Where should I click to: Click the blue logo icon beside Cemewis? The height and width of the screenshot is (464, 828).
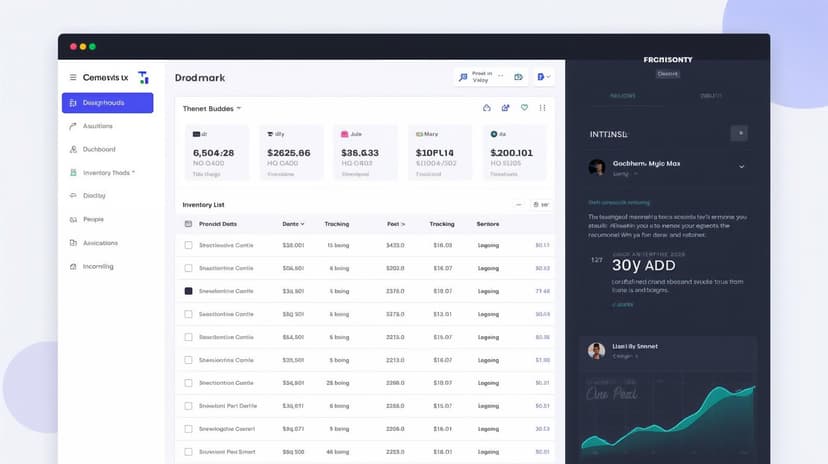[x=143, y=77]
